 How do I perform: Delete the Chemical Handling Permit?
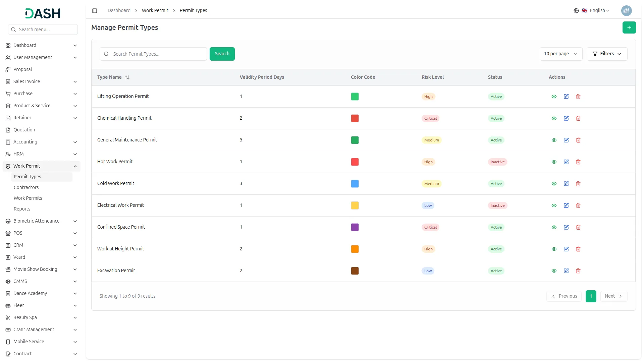tap(578, 118)
